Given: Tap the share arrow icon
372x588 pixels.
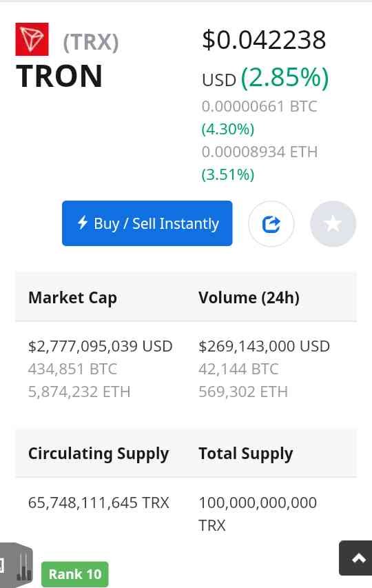Looking at the screenshot, I should pyautogui.click(x=271, y=224).
